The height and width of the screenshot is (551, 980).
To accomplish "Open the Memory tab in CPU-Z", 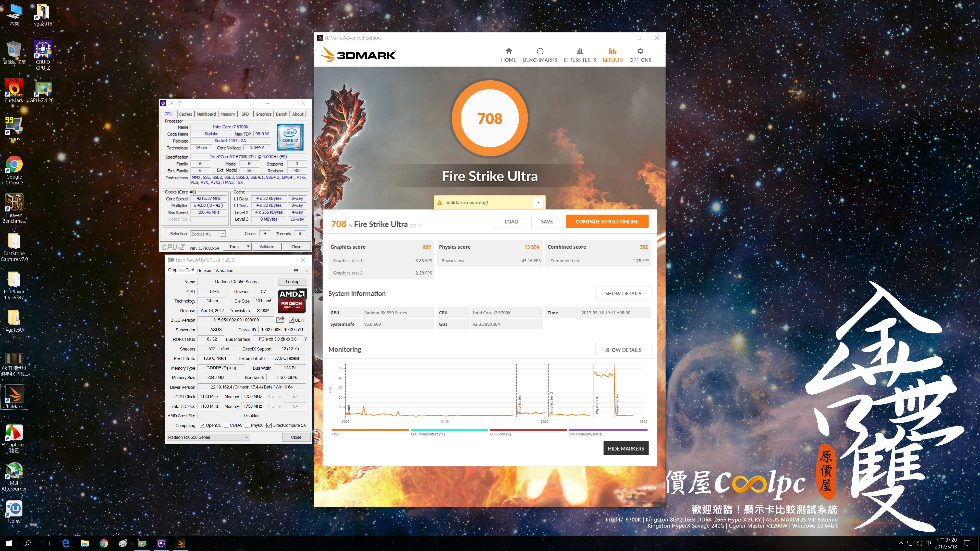I will pyautogui.click(x=227, y=114).
